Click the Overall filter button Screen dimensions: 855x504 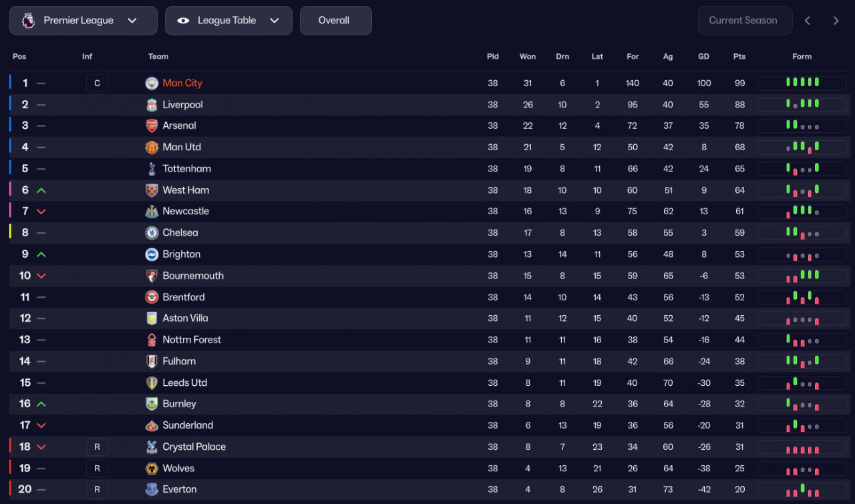(335, 21)
